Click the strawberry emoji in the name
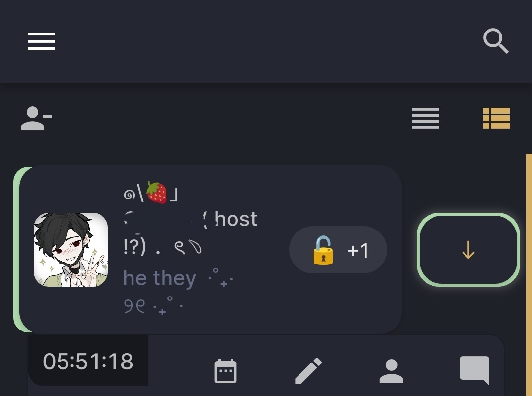 pos(157,193)
